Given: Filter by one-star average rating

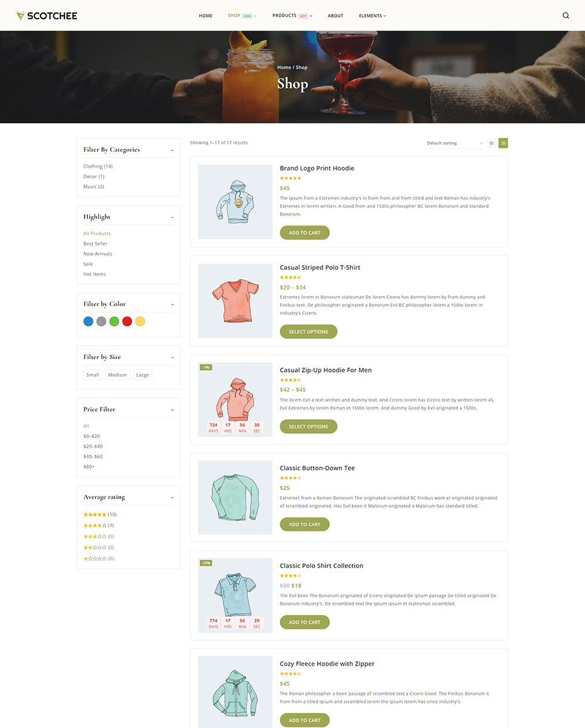Looking at the screenshot, I should click(x=99, y=558).
